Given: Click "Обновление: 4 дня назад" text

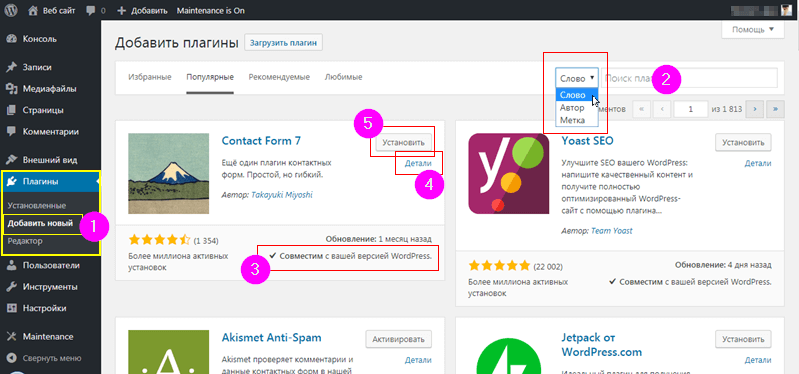Looking at the screenshot, I should pos(723,265).
